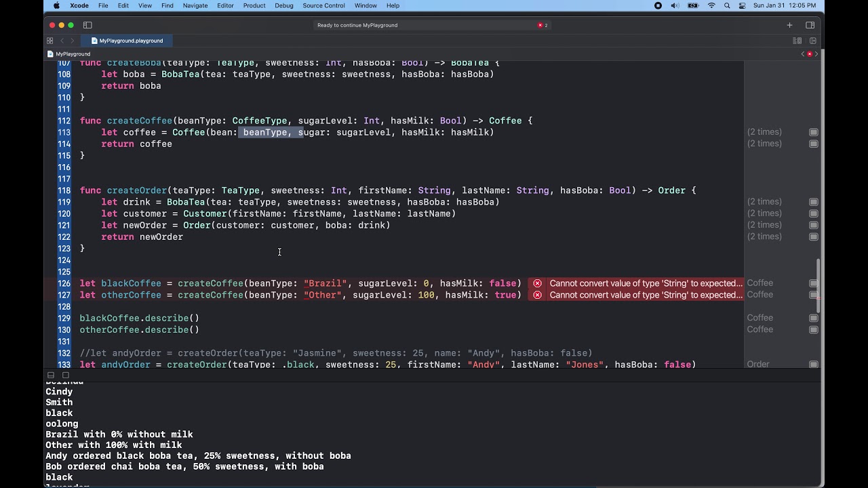Viewport: 868px width, 488px height.
Task: Open the Apple menu
Action: pos(56,5)
